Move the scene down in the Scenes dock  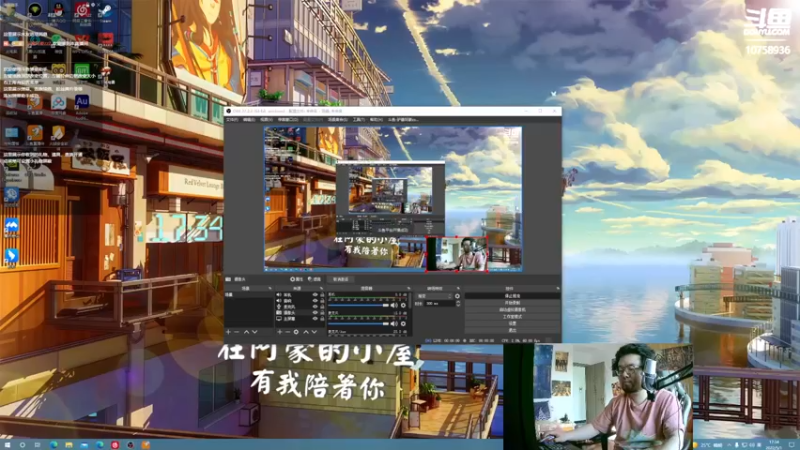[255, 332]
